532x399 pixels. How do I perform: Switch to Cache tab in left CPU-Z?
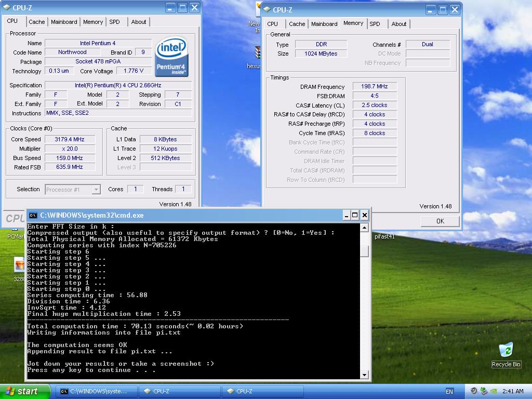[x=37, y=22]
